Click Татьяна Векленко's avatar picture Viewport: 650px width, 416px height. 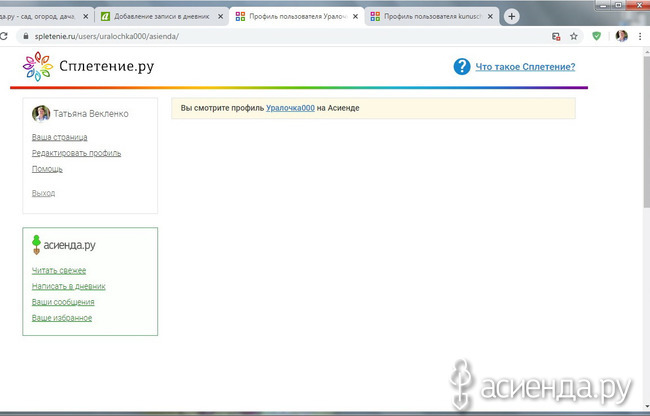(41, 114)
